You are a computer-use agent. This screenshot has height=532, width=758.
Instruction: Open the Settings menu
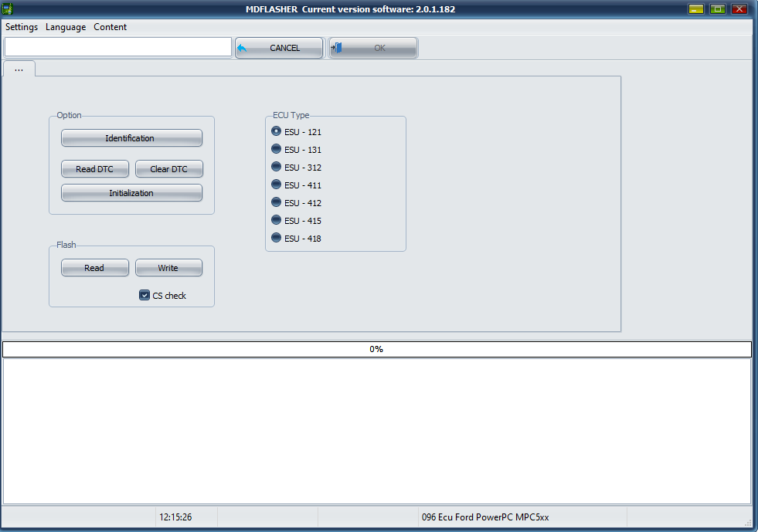22,27
